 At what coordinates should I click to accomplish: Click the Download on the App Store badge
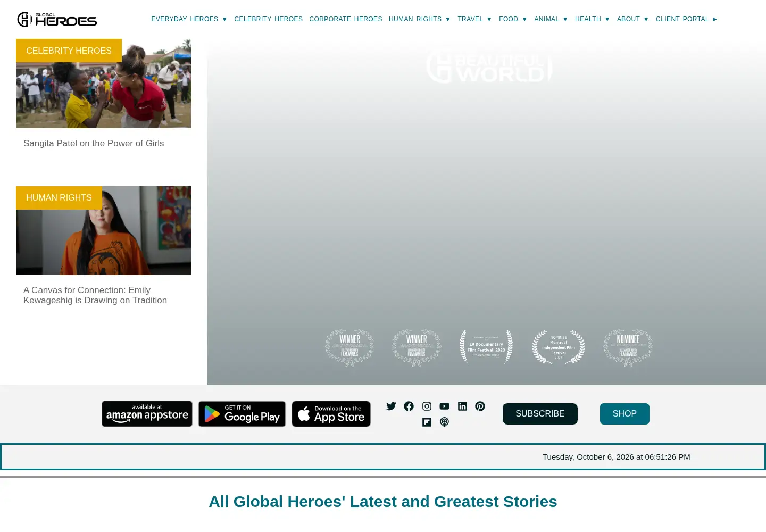click(331, 414)
